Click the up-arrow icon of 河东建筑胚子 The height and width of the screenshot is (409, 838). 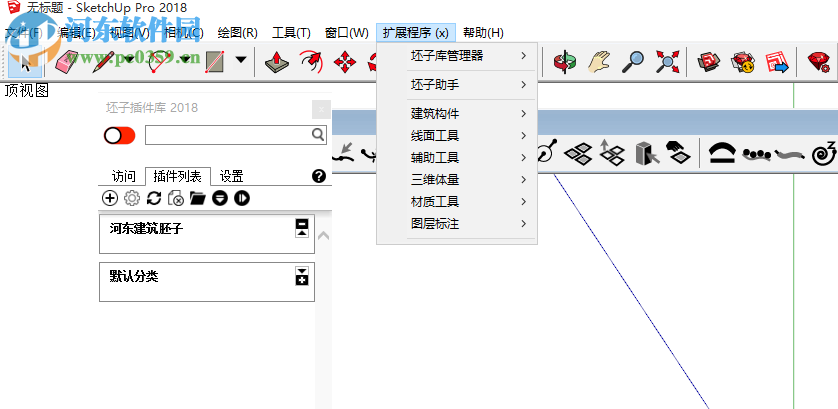(x=302, y=233)
